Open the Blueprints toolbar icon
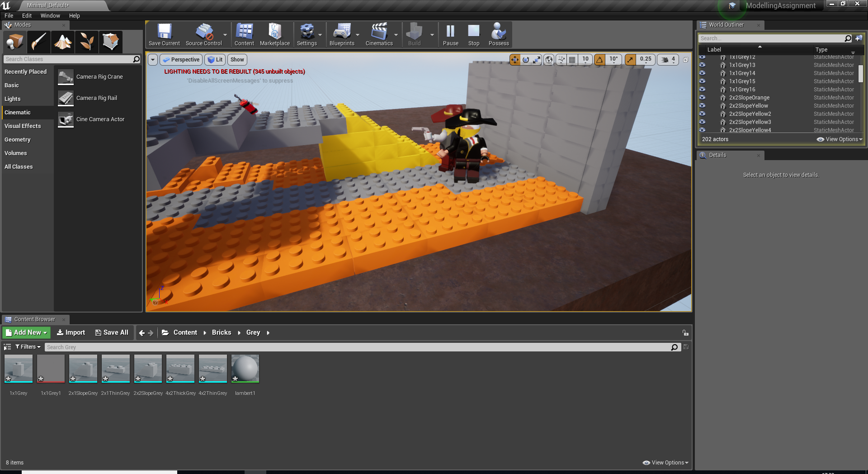 (341, 34)
